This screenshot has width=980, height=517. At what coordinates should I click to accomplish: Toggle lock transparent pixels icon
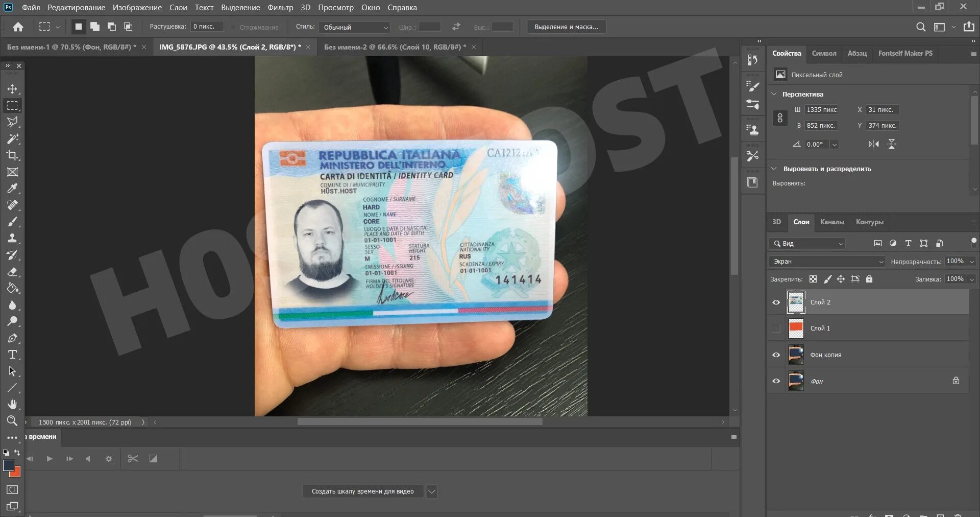click(813, 279)
